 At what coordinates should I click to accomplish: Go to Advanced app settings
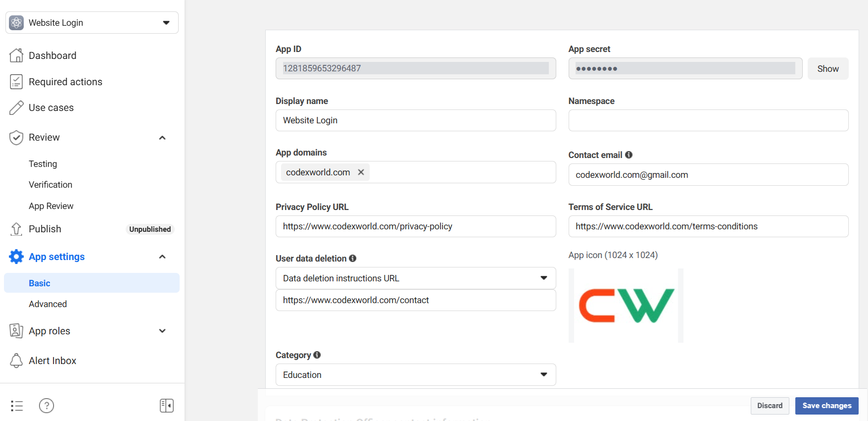point(48,304)
